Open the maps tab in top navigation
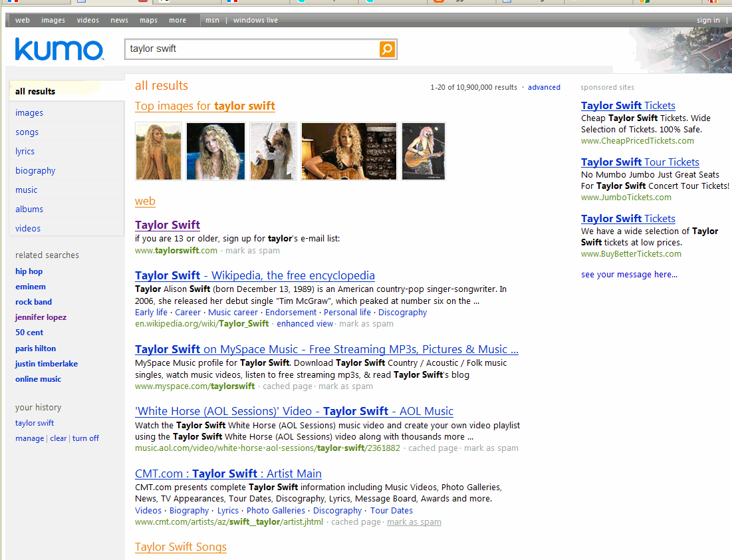This screenshot has height=560, width=732. click(x=148, y=20)
